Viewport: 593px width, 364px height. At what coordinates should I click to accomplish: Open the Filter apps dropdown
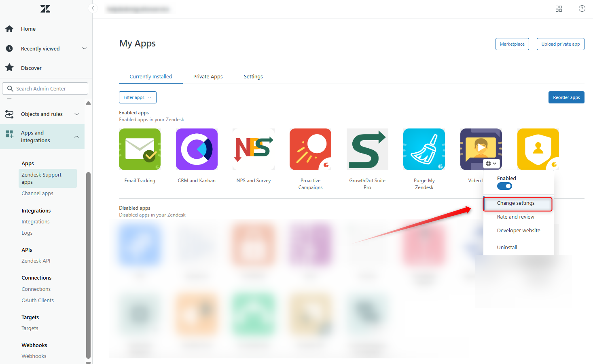tap(138, 97)
